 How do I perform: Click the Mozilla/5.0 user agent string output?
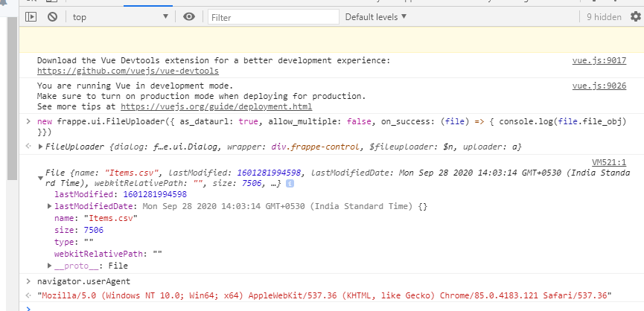324,295
